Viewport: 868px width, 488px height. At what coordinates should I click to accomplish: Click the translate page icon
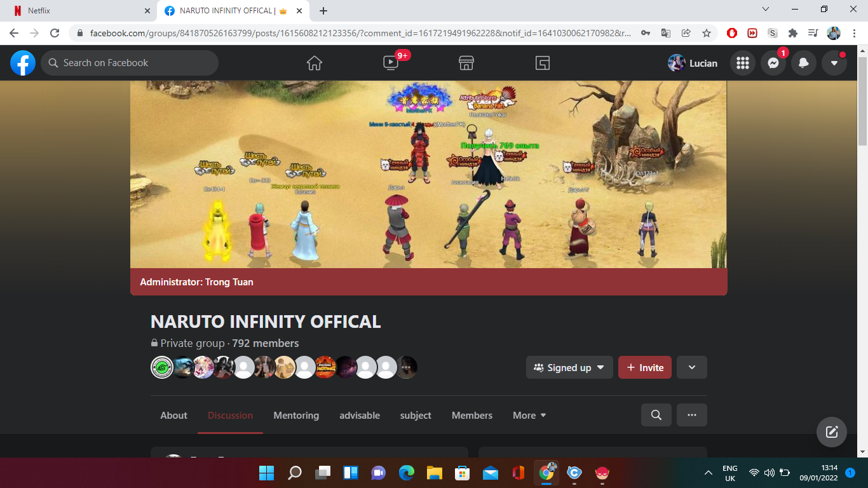coord(666,33)
